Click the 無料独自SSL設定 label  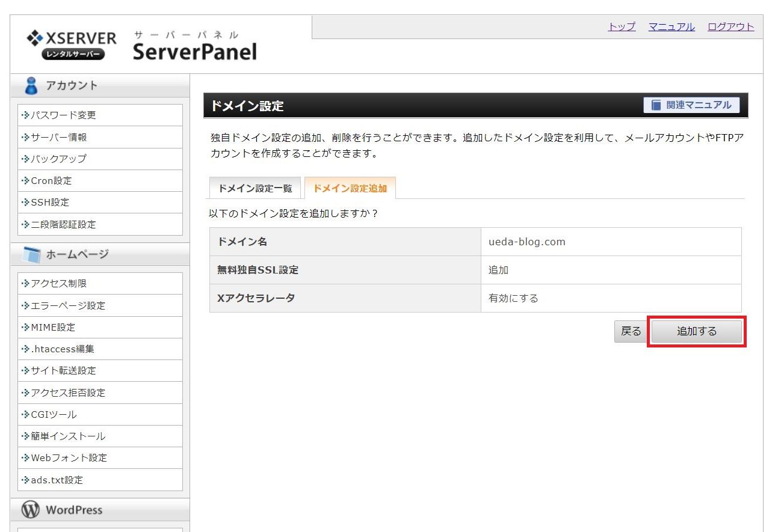click(x=258, y=270)
